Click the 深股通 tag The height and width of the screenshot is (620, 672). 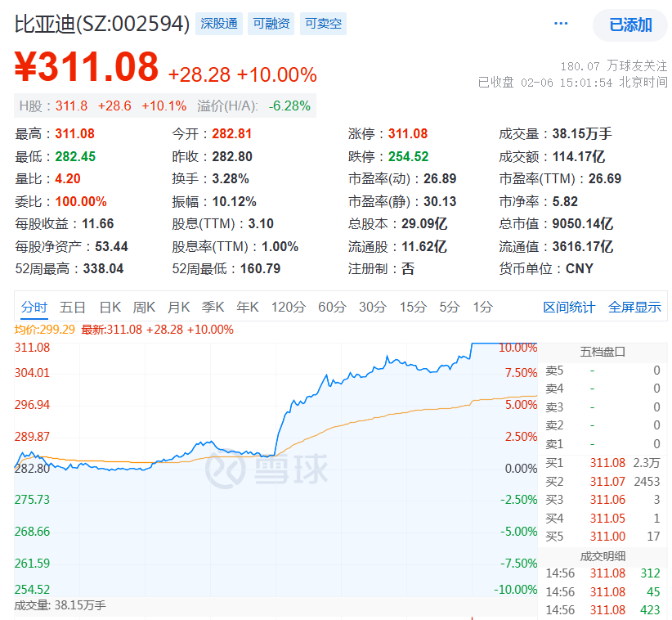coord(219,24)
